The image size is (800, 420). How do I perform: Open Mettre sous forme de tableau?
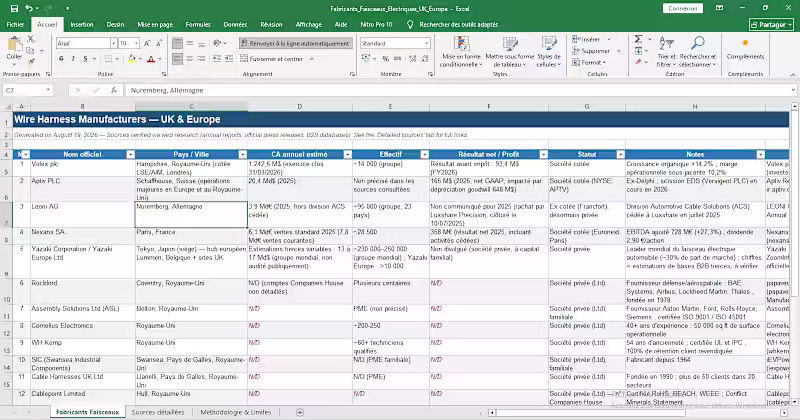tap(510, 52)
